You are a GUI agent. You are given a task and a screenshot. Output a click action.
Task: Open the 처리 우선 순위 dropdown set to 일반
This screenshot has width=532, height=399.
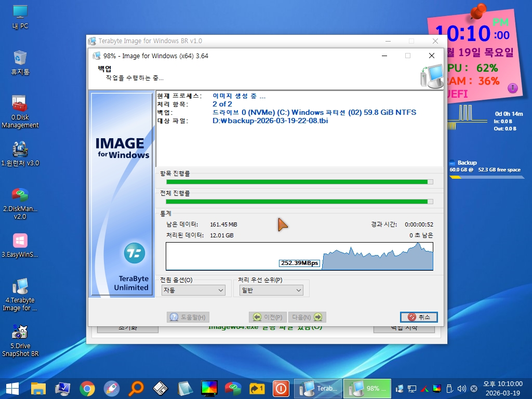click(x=271, y=290)
